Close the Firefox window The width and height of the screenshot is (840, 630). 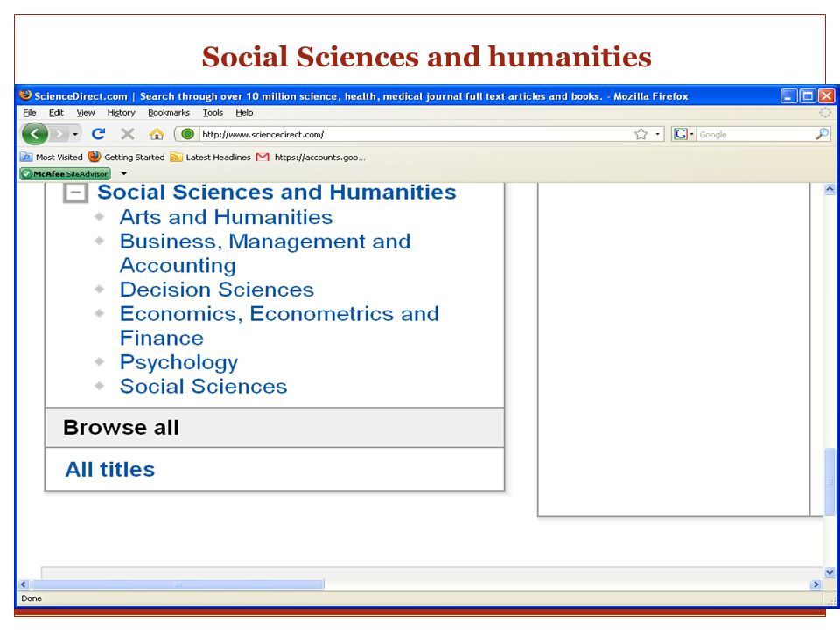[x=827, y=96]
